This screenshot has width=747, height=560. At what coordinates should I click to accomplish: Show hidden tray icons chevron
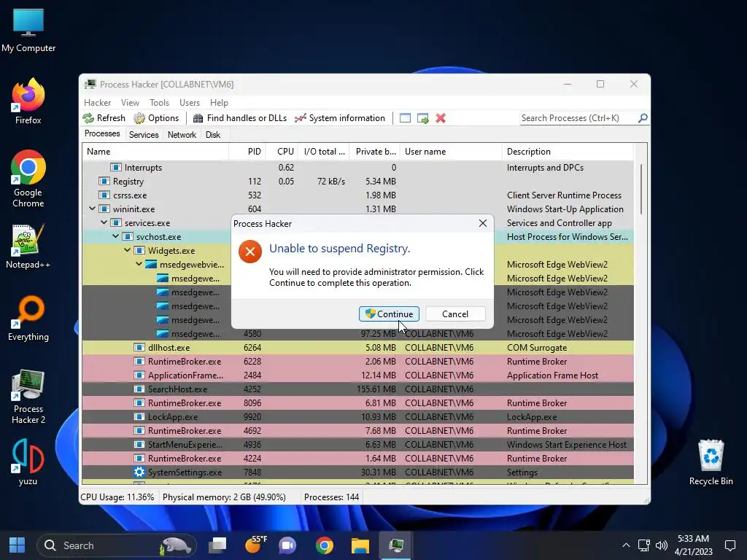click(626, 545)
